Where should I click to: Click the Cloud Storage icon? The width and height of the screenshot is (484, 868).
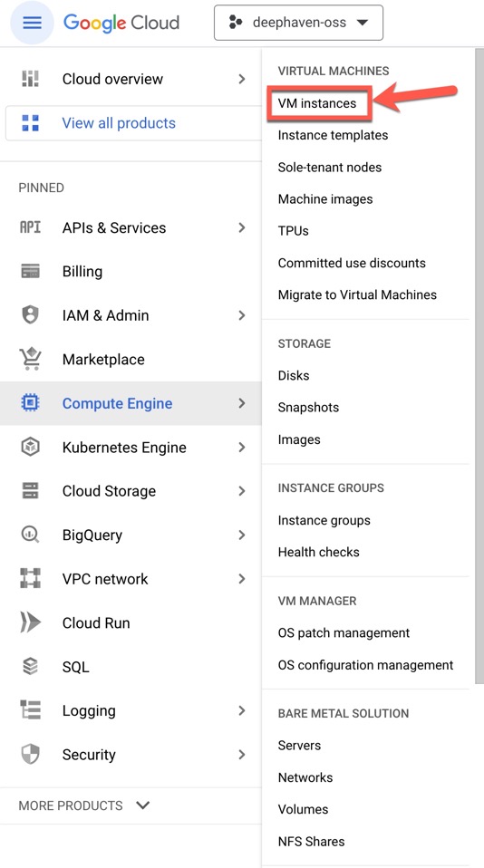pyautogui.click(x=31, y=490)
